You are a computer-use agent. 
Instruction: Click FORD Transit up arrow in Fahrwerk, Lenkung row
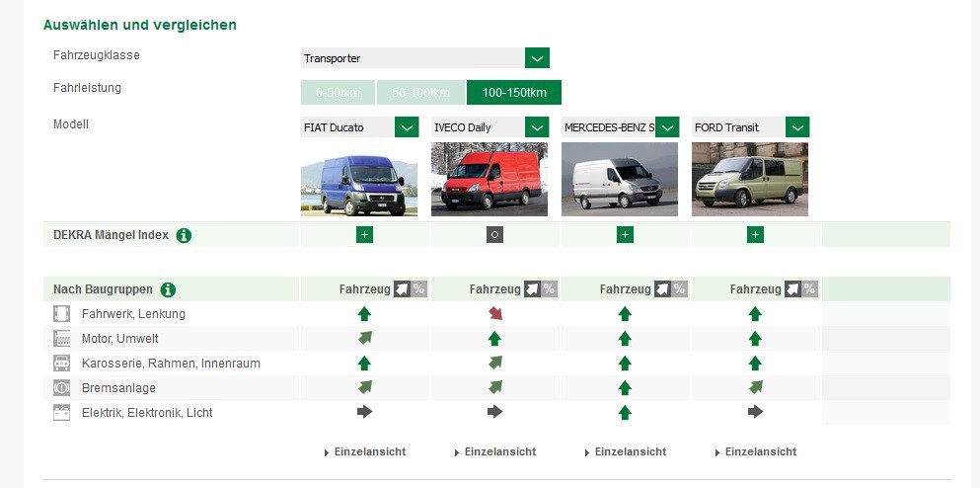755,313
